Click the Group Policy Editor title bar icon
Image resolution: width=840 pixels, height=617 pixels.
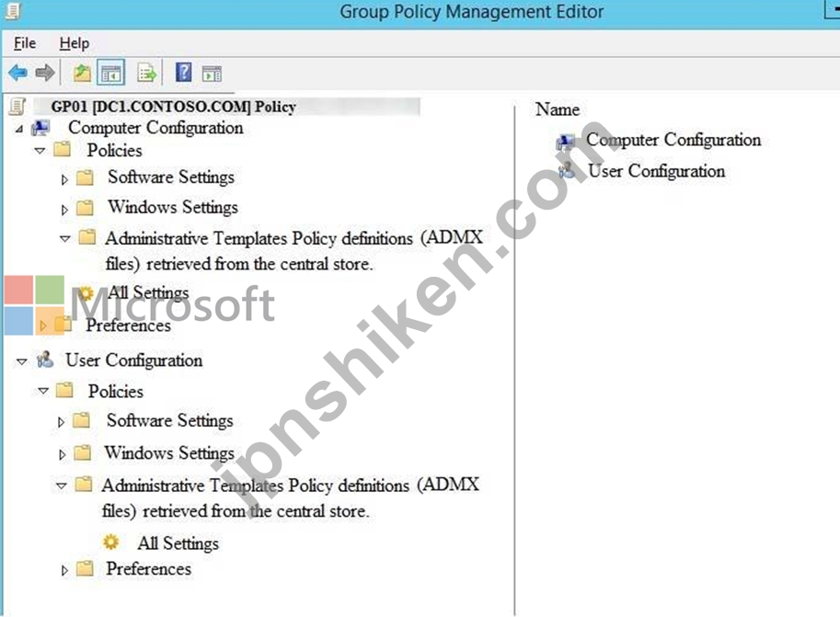click(x=12, y=11)
